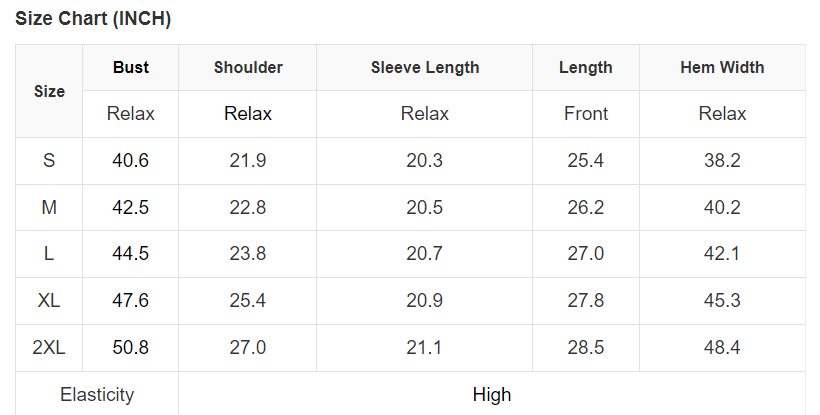Click hem width value 48.4
Screen dimensions: 820x415
[x=722, y=348]
